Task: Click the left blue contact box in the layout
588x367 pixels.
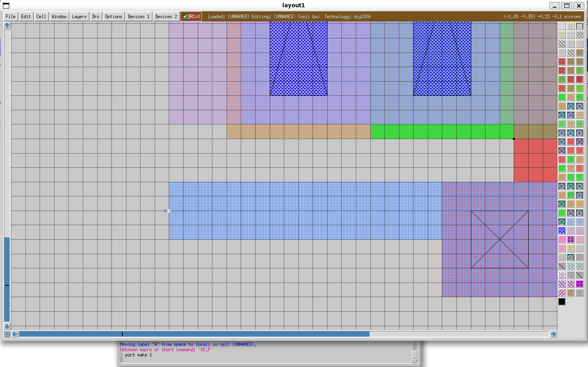Action: (x=298, y=59)
